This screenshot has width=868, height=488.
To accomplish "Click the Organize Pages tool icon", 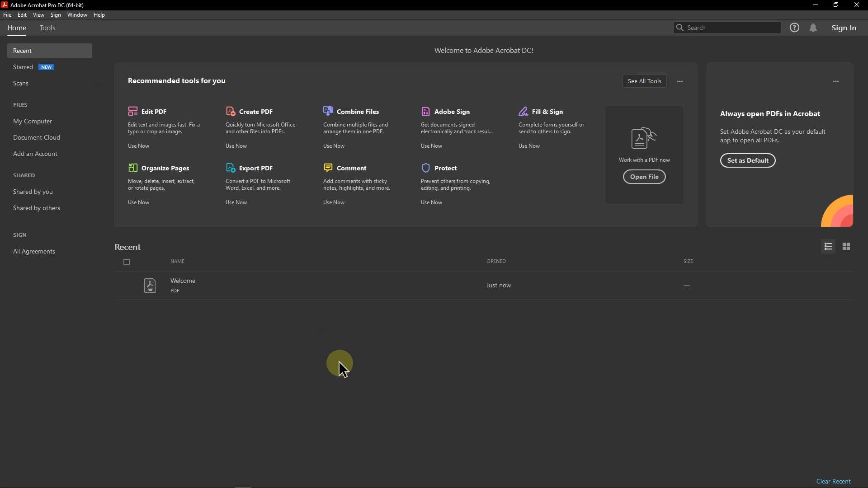I will click(132, 168).
